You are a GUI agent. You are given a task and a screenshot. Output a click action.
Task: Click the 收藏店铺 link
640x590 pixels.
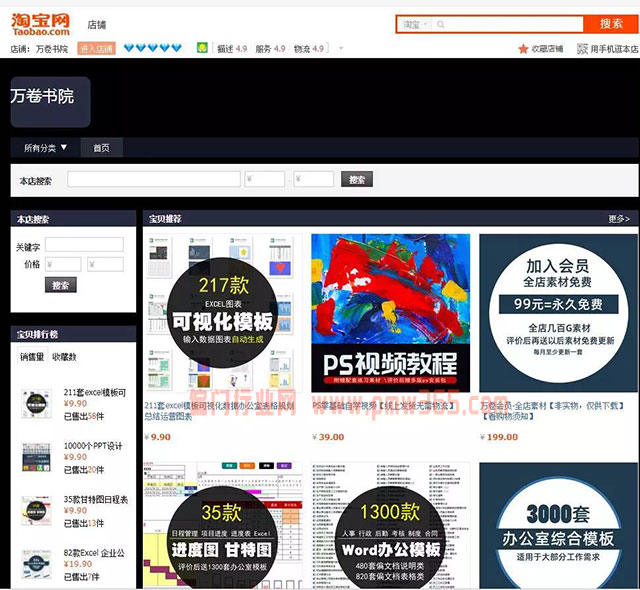[x=547, y=49]
